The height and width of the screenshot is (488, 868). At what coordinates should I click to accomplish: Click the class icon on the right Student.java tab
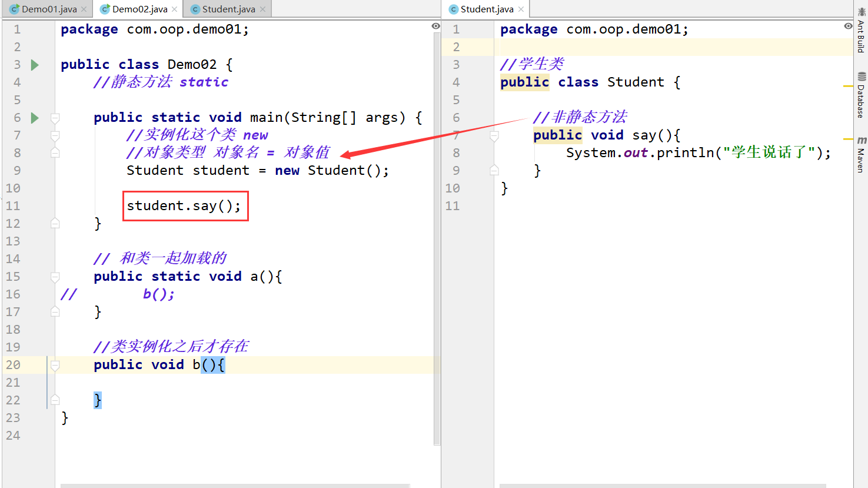pos(453,9)
